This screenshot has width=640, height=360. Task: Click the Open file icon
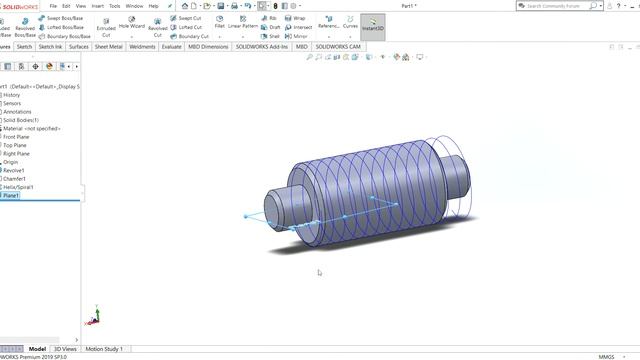pos(207,6)
